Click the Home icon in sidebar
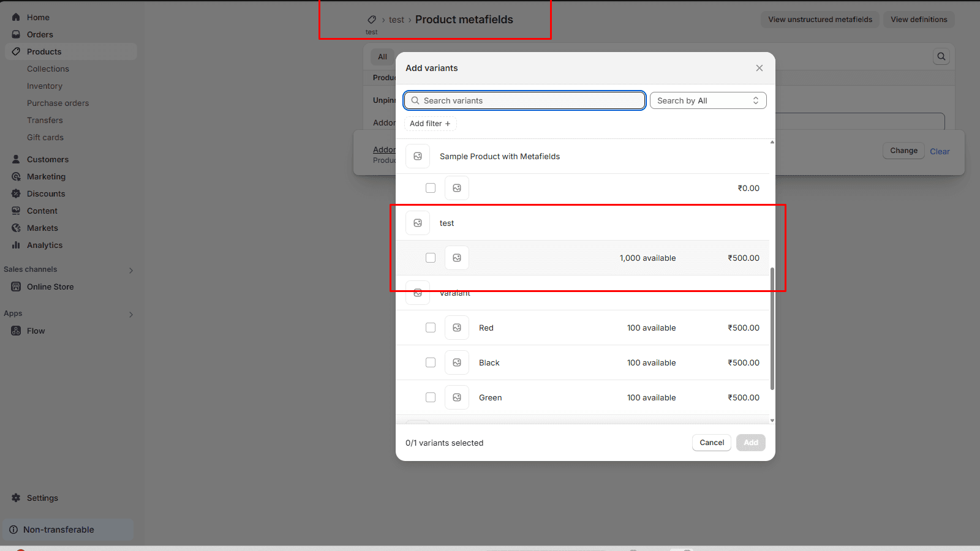 tap(16, 17)
